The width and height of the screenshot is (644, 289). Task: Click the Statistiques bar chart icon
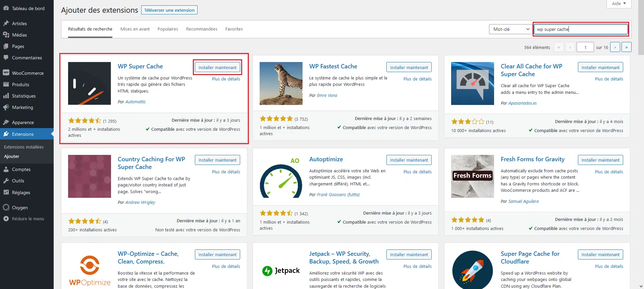click(x=6, y=96)
